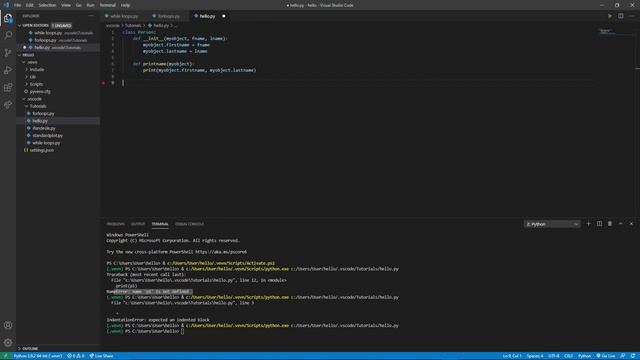This screenshot has height=360, width=640.
Task: Kill terminal with the trash icon
Action: click(610, 224)
